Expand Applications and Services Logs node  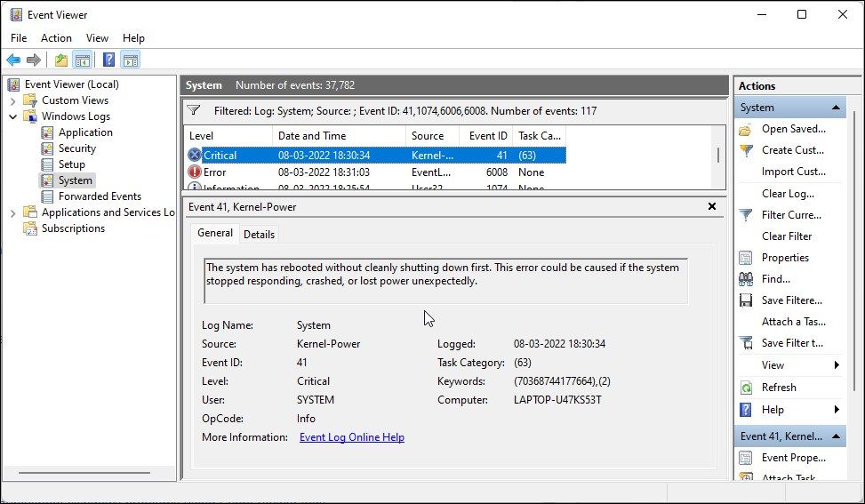pos(13,212)
